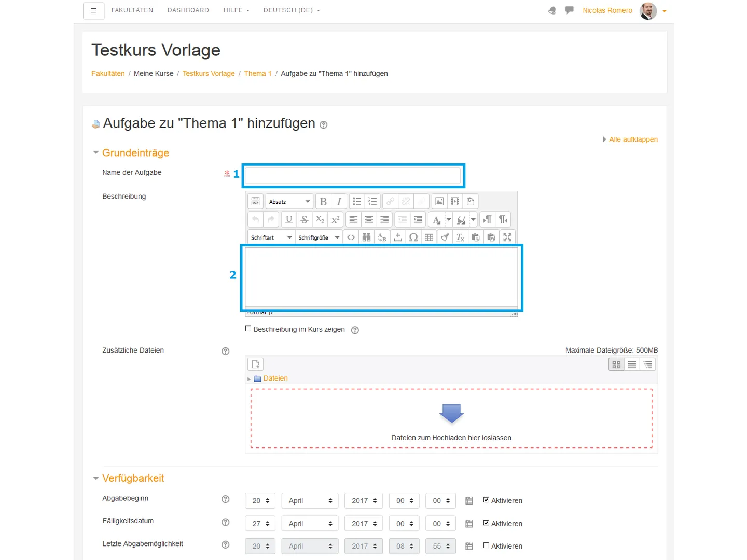Open the HILFE menu
747x560 pixels.
(237, 10)
